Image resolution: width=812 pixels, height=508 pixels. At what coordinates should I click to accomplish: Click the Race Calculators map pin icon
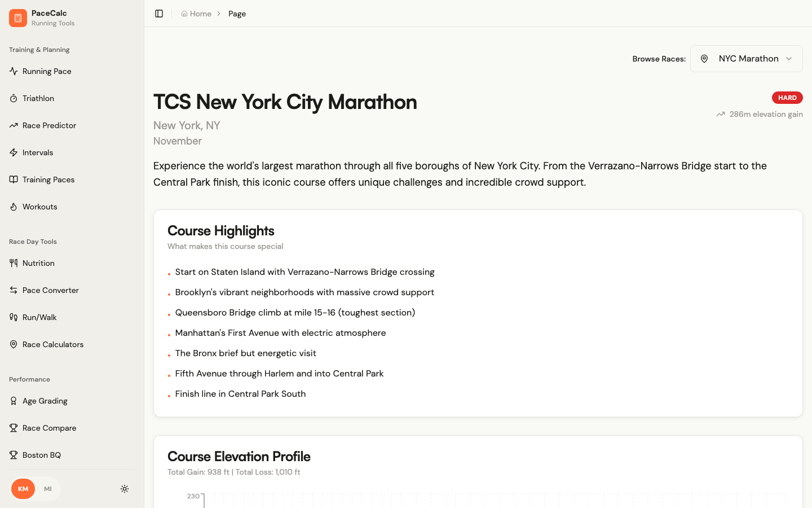coord(14,344)
